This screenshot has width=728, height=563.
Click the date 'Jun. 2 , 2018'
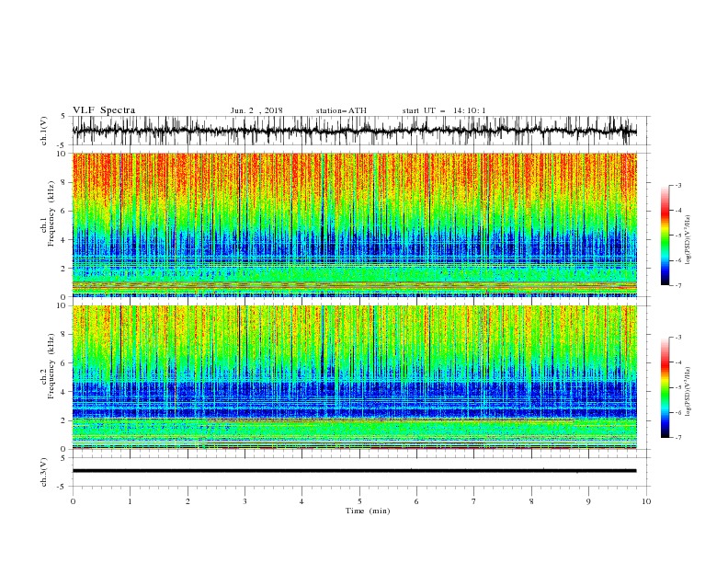(x=256, y=110)
